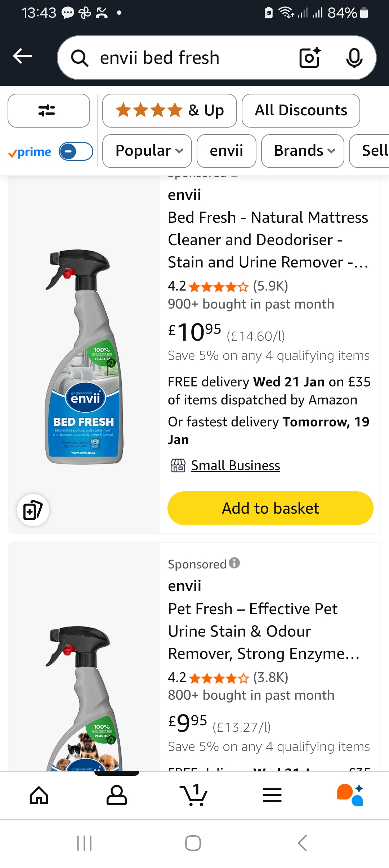The width and height of the screenshot is (389, 868).
Task: Tap the add-to-list icon on Bed Fresh image
Action: (x=33, y=510)
